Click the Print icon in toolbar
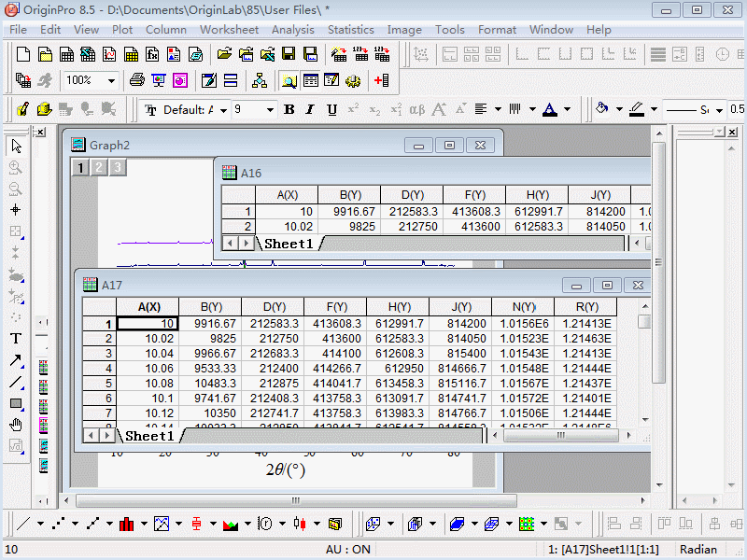Image resolution: width=747 pixels, height=560 pixels. [x=136, y=80]
